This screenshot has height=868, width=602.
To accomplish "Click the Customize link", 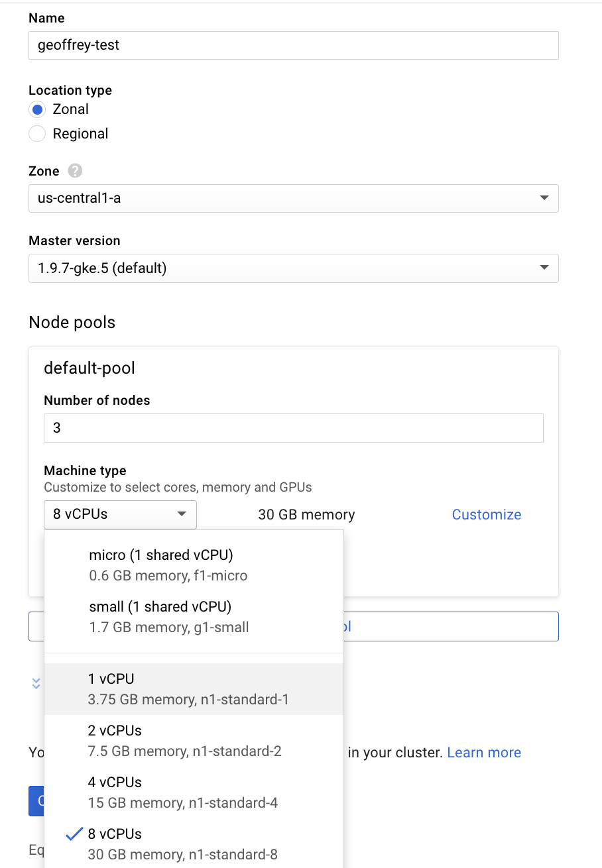I will [x=486, y=515].
